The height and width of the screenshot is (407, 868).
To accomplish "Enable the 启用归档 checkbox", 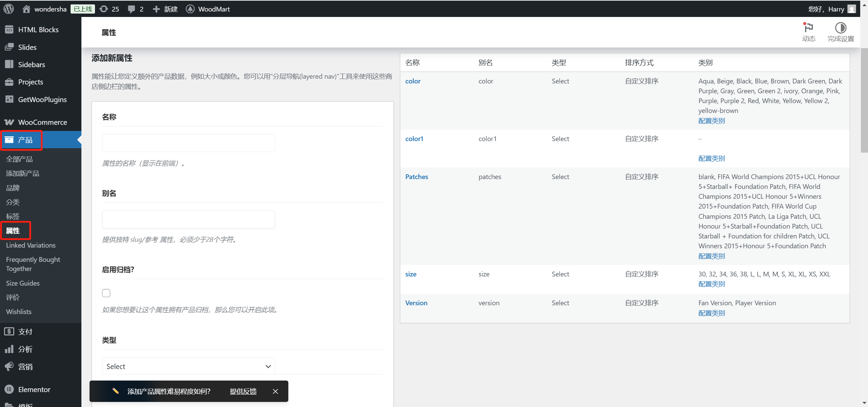I will coord(106,293).
